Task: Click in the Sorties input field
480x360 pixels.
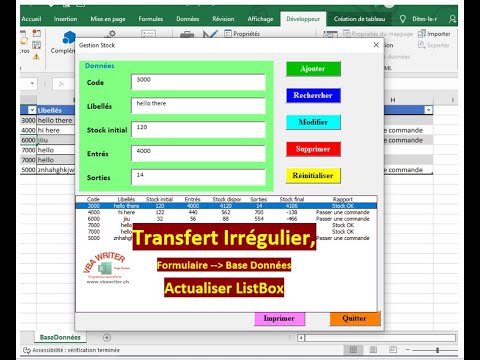Action: click(x=198, y=177)
